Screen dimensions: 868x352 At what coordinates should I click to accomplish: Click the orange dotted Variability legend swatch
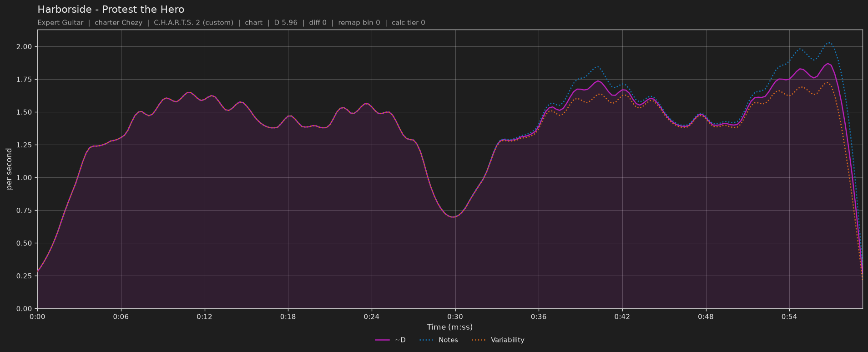click(479, 340)
